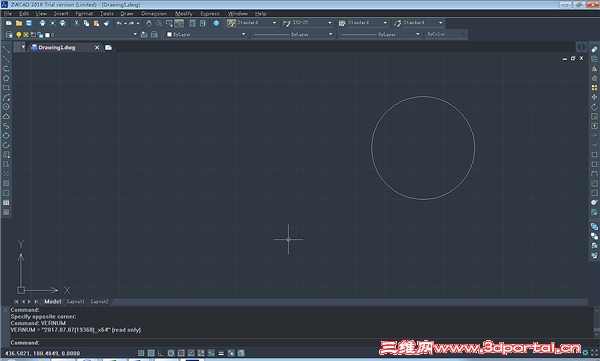Select the Spline tool

tap(6, 126)
